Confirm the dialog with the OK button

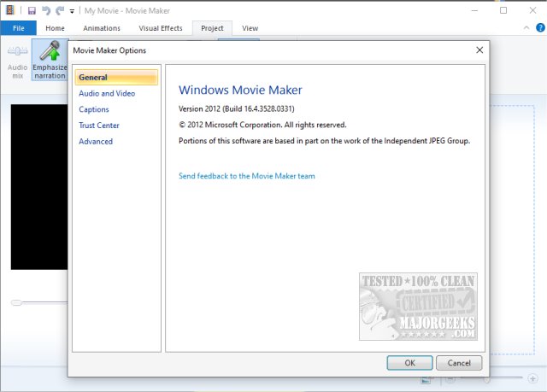click(410, 363)
